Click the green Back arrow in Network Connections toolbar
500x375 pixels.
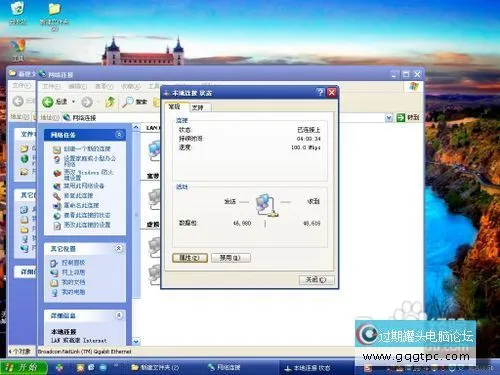click(x=48, y=102)
